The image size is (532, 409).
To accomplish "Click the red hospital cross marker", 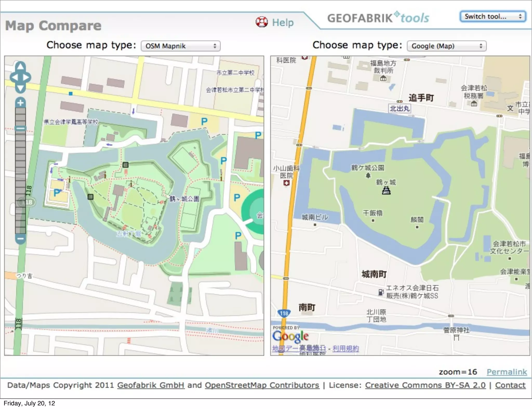I will click(286, 183).
